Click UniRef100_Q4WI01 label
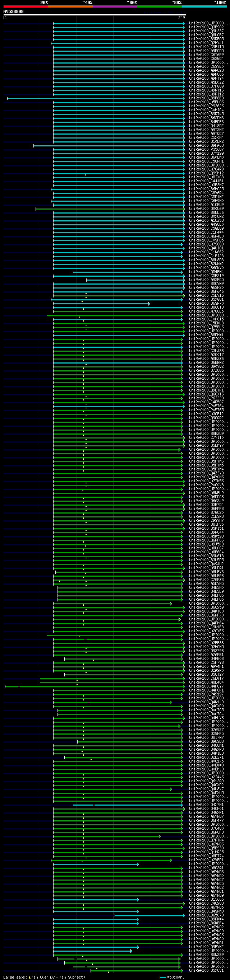Screen dimensions: 230x980 (x=206, y=248)
